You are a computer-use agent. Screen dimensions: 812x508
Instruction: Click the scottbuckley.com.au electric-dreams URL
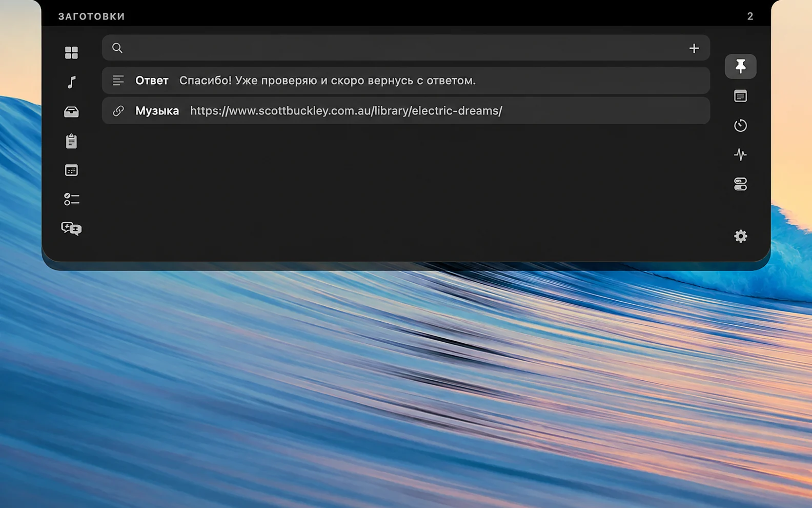pyautogui.click(x=346, y=111)
